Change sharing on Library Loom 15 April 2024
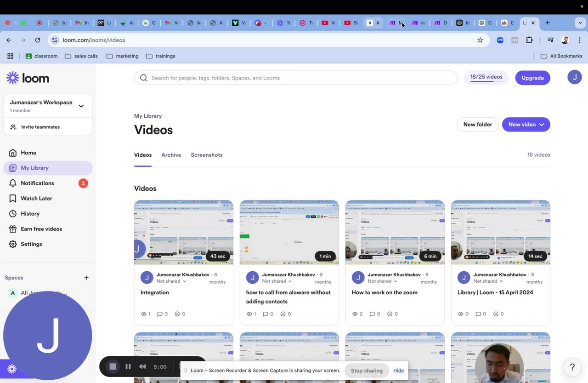Screen dimensions: 588x383 pyautogui.click(x=488, y=281)
